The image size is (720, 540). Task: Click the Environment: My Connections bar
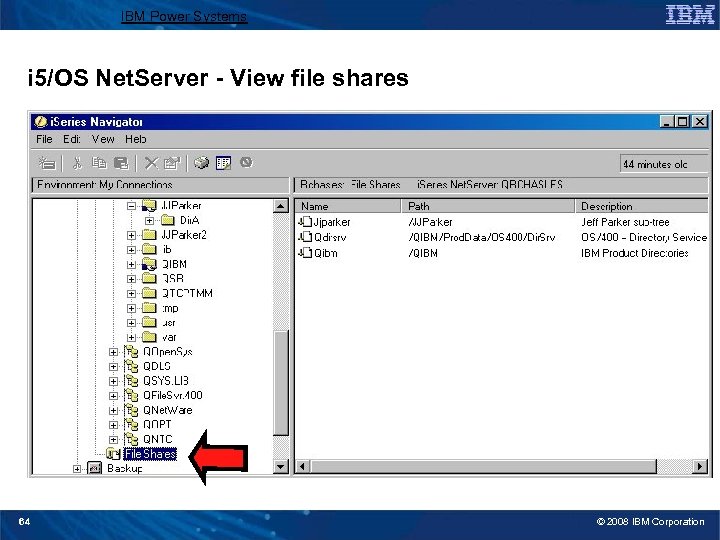pos(161,185)
